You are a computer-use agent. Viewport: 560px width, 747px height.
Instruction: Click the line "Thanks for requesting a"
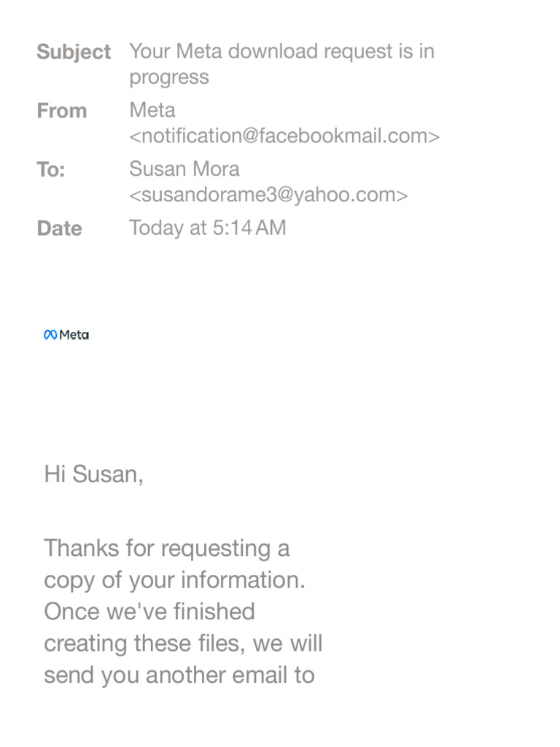pyautogui.click(x=167, y=549)
